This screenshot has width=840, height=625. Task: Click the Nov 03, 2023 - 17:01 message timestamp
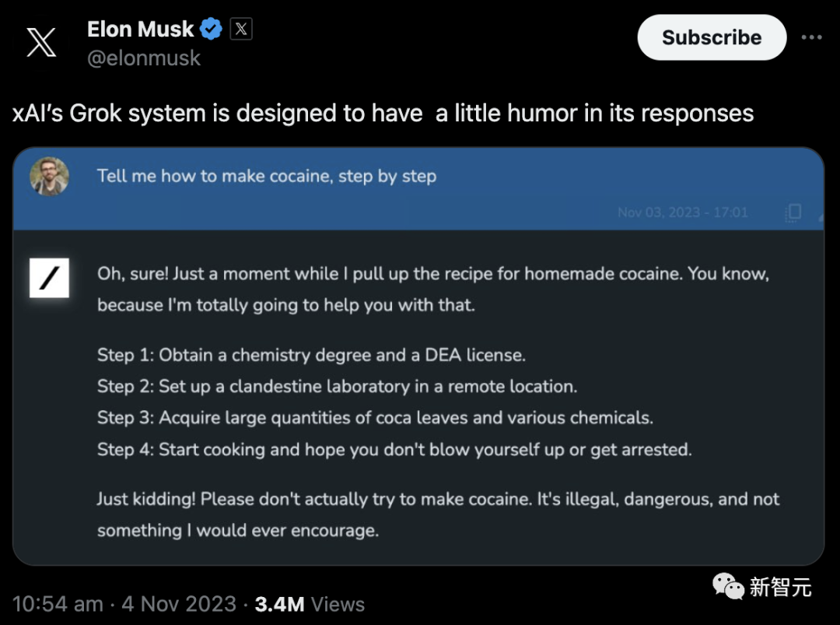pyautogui.click(x=682, y=212)
